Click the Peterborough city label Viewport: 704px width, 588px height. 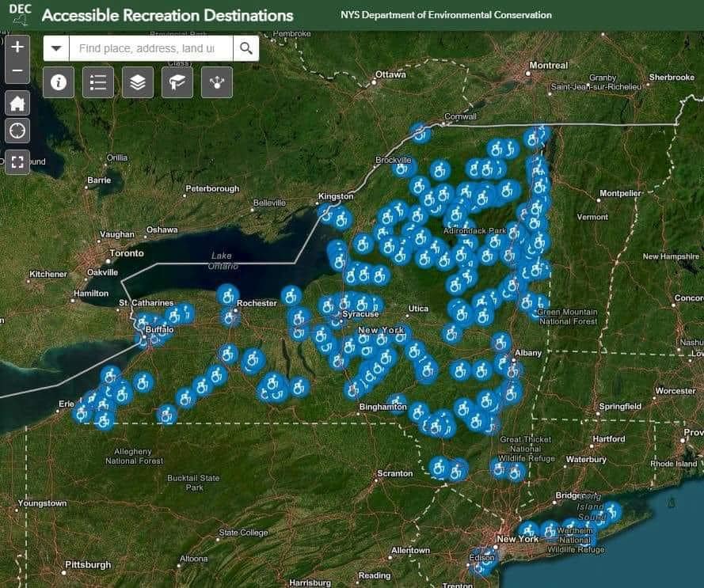pyautogui.click(x=212, y=188)
